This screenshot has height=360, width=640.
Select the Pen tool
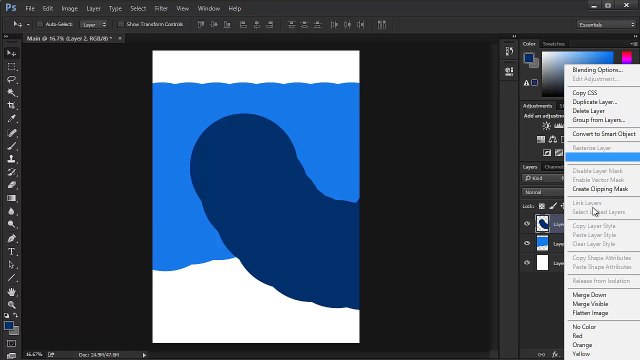pyautogui.click(x=11, y=238)
